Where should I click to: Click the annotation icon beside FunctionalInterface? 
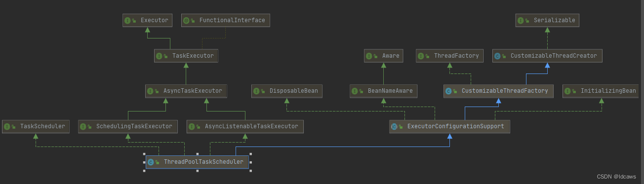[186, 21]
